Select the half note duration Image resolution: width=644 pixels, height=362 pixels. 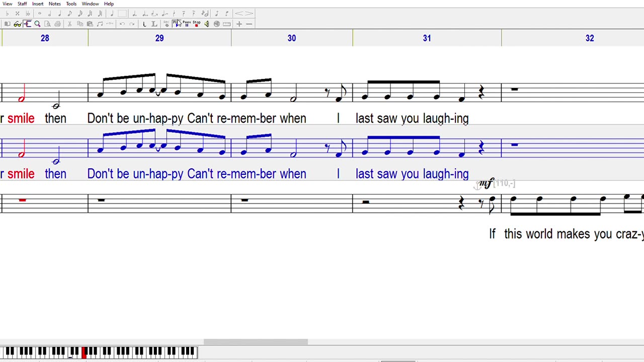50,14
